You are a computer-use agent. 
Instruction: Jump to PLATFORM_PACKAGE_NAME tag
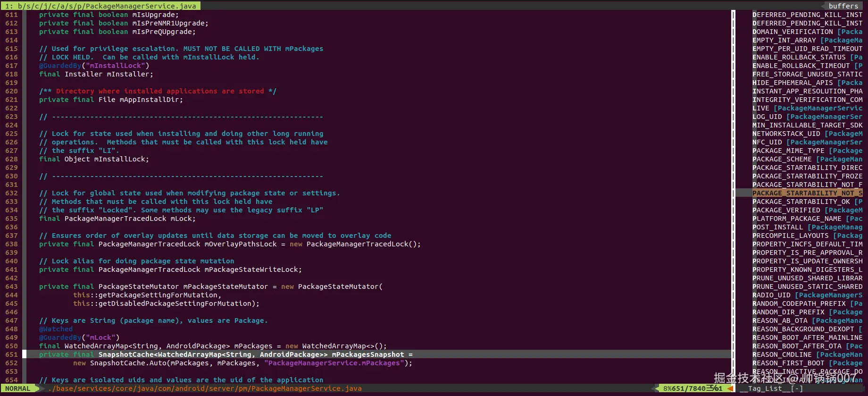coord(807,219)
